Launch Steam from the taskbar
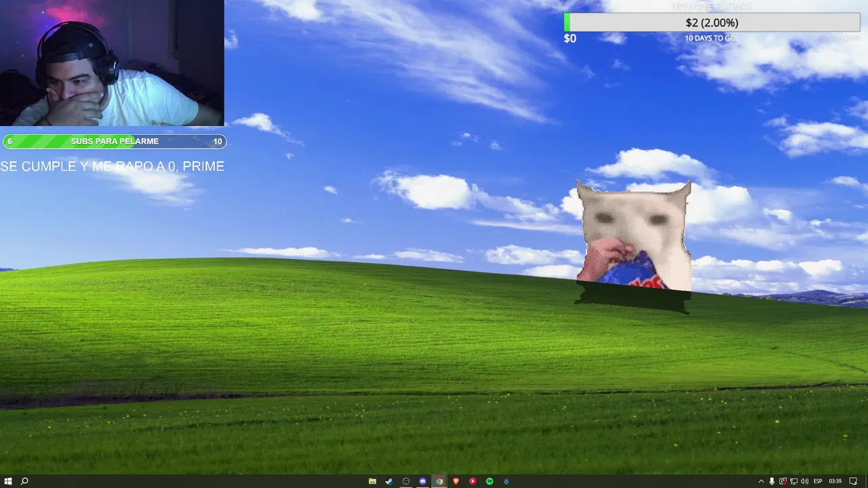Viewport: 868px width, 488px height. 389,481
